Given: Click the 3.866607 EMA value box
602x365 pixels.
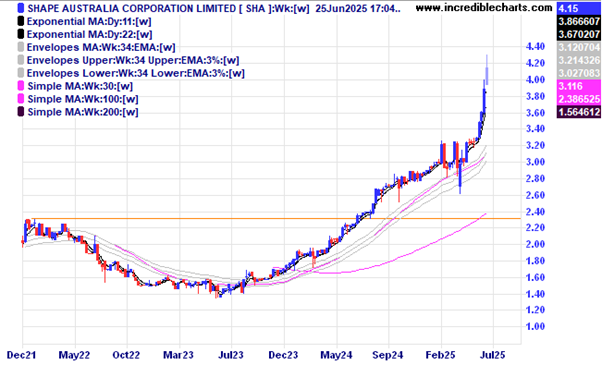Looking at the screenshot, I should click(579, 21).
